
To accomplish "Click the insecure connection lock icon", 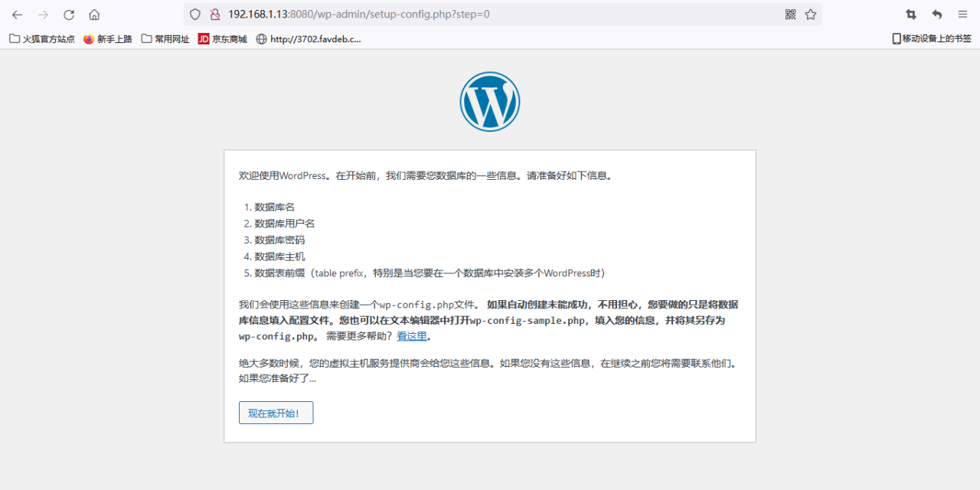I will tap(214, 15).
